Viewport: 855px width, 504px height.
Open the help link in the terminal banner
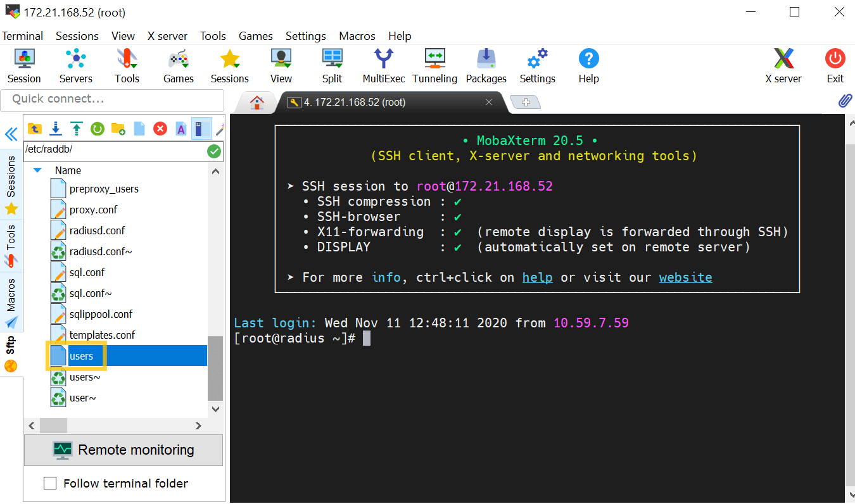tap(537, 277)
